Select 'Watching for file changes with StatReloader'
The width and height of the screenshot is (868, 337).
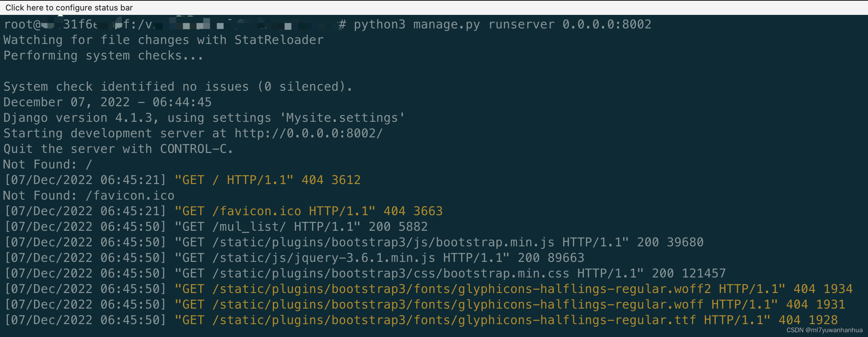point(163,40)
